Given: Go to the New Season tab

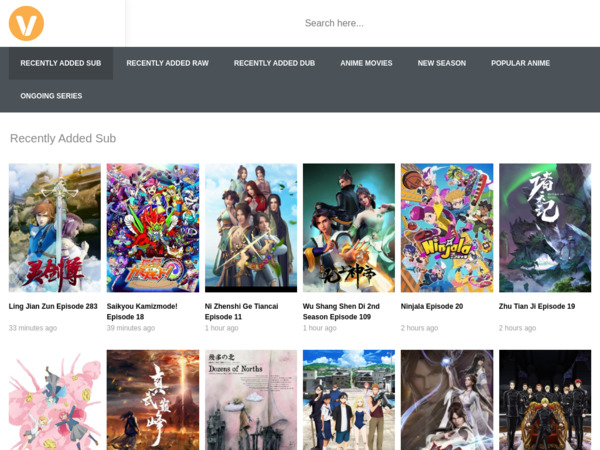Looking at the screenshot, I should pos(442,63).
